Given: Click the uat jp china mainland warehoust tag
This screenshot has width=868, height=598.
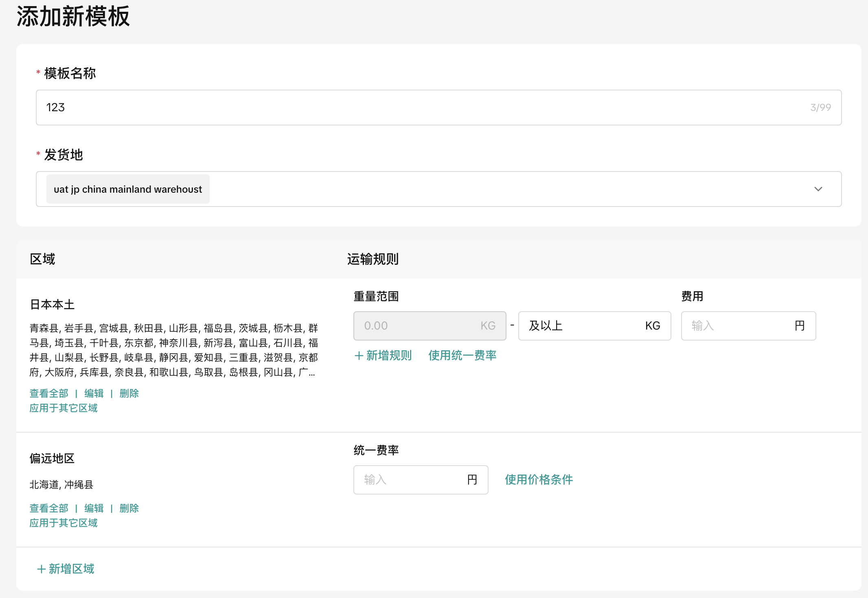Looking at the screenshot, I should pos(128,189).
